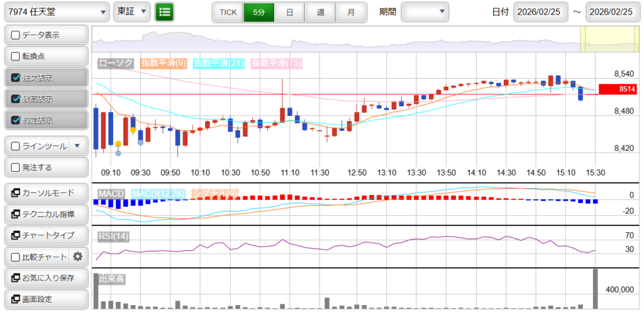Open 画面設定 screen settings

(45, 299)
